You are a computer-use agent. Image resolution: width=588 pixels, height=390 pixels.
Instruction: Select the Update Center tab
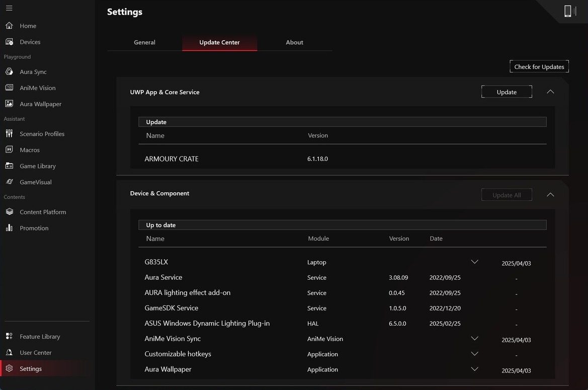219,42
